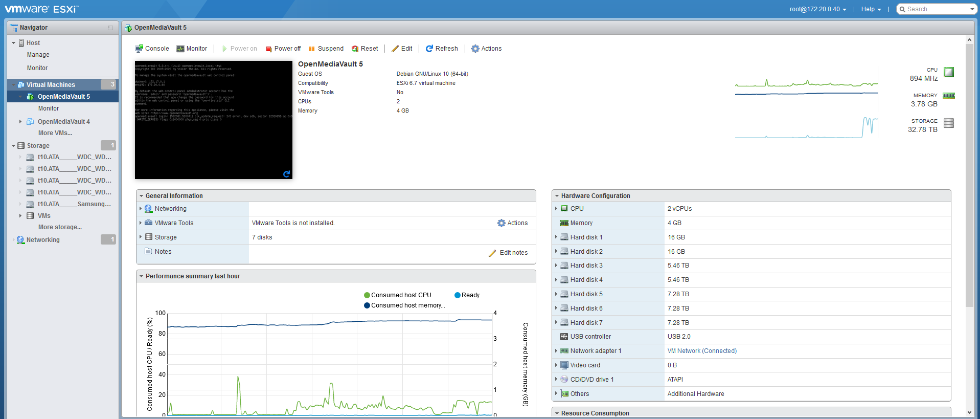
Task: Minimize the Navigator panel icon
Action: pos(110,28)
